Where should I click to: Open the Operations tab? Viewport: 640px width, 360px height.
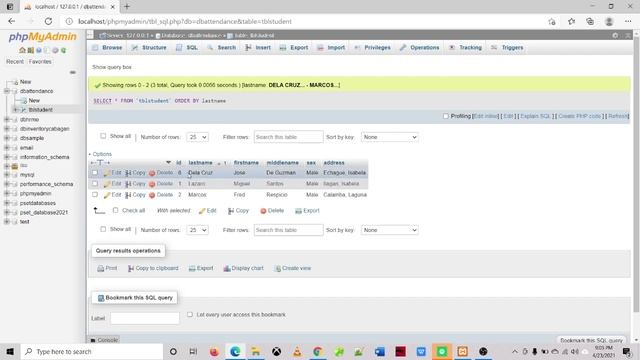click(x=420, y=48)
